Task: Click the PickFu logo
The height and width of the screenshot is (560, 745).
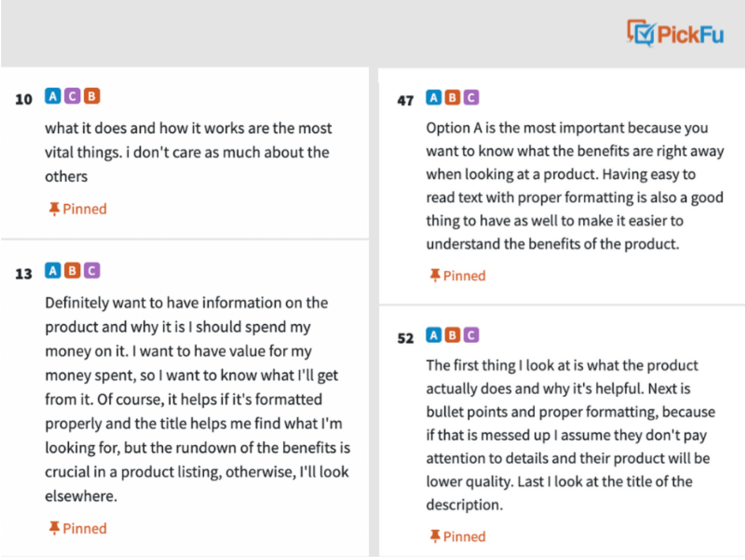Action: [675, 33]
